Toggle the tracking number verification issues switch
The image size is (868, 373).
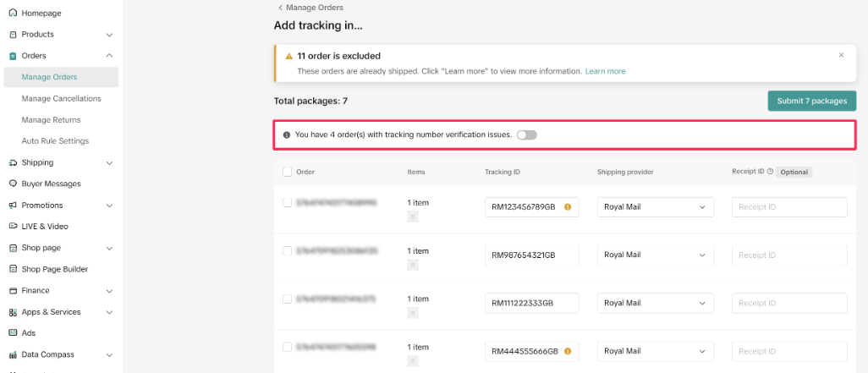point(527,134)
